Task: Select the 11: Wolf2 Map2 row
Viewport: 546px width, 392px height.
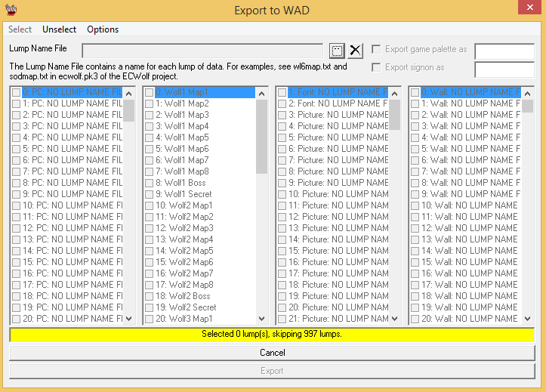Action: click(199, 217)
